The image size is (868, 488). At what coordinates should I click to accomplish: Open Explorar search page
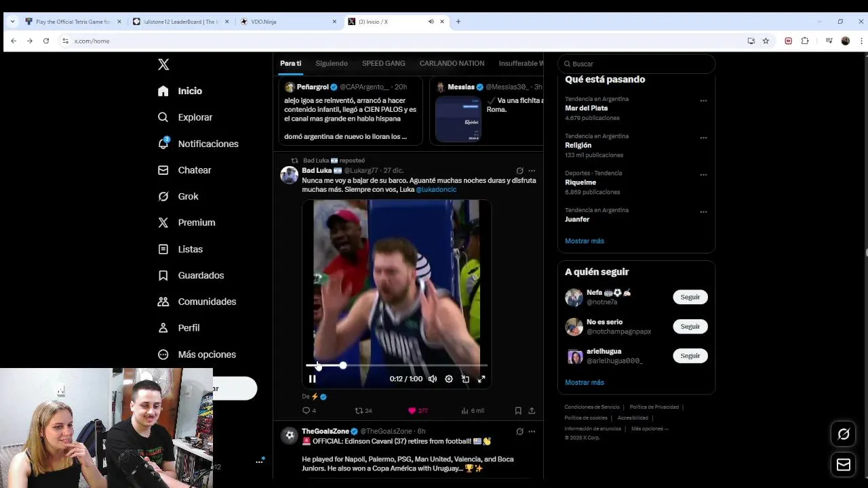pyautogui.click(x=185, y=117)
